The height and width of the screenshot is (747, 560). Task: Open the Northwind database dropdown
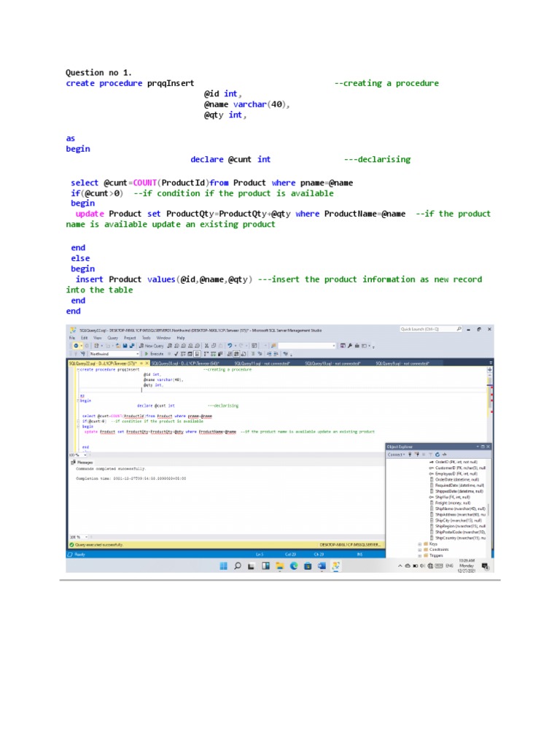[x=114, y=354]
